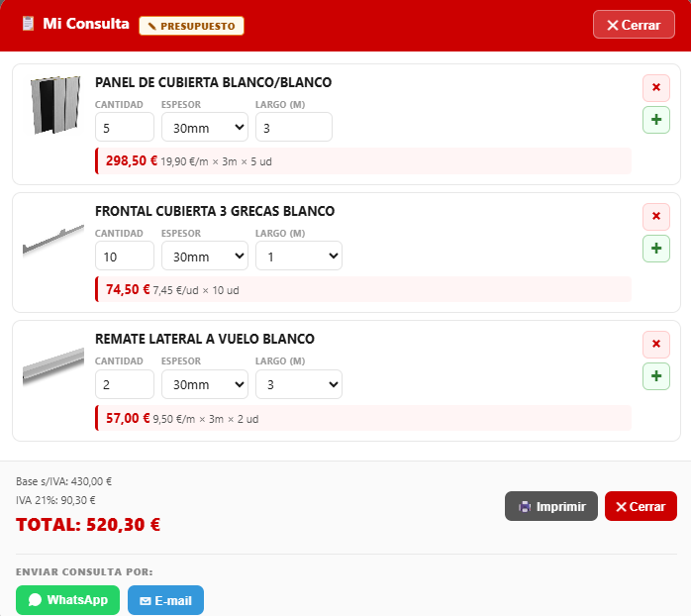The height and width of the screenshot is (616, 691).
Task: Focus the Cantidad field showing 10
Action: (x=125, y=256)
